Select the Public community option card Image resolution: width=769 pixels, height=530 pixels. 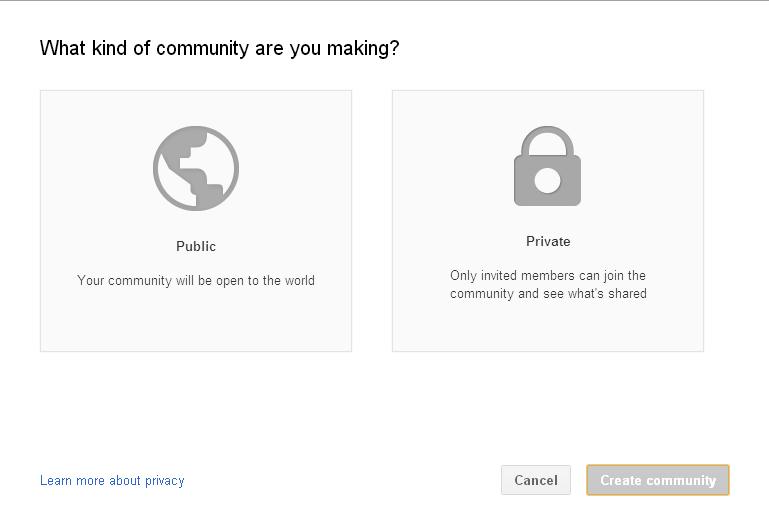[196, 221]
